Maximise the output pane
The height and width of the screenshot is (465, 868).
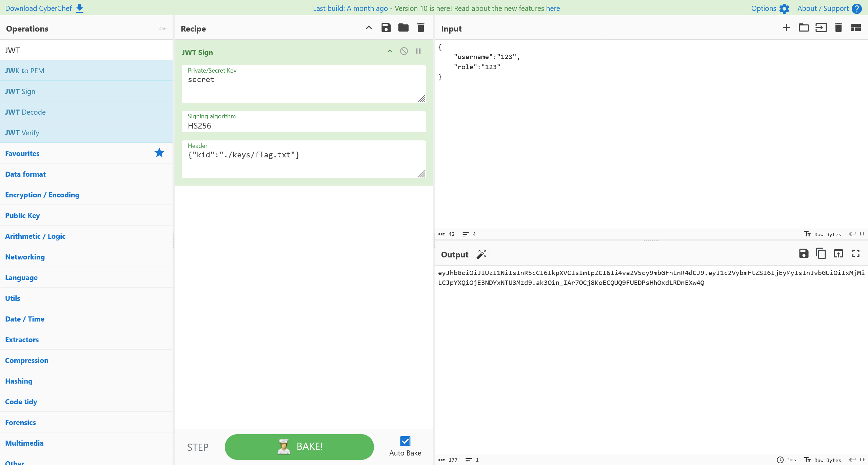tap(856, 254)
